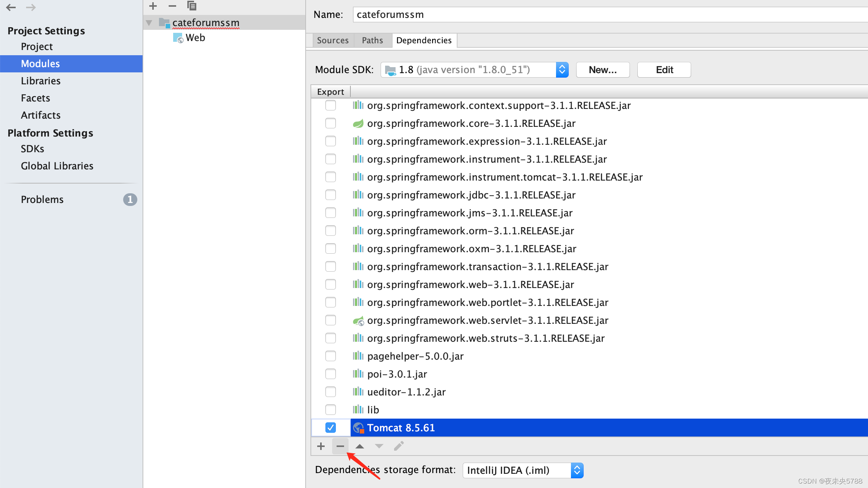The width and height of the screenshot is (868, 488).
Task: Check export box for pagehelper-5.0.0.jar
Action: click(331, 356)
